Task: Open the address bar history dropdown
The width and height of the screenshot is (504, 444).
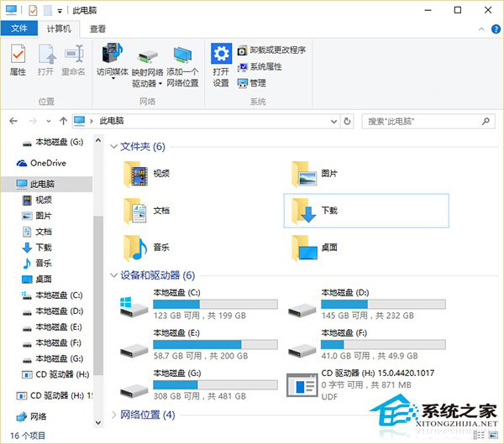Action: click(334, 122)
